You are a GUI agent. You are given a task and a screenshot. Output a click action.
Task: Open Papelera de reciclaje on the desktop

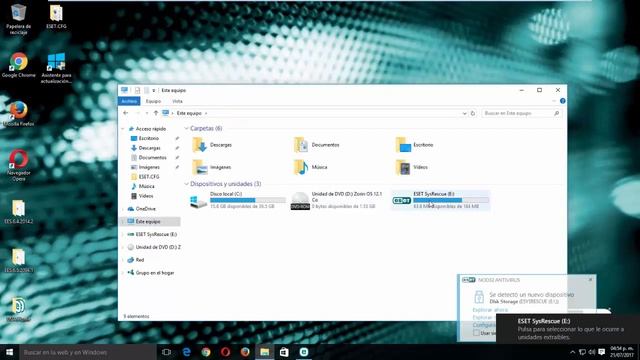pyautogui.click(x=18, y=19)
